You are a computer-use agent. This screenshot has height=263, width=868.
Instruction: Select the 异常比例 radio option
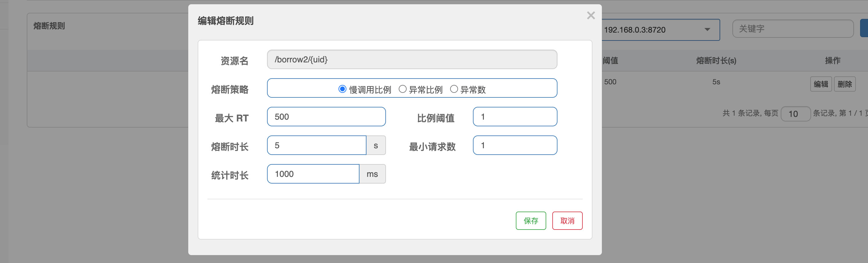tap(402, 89)
